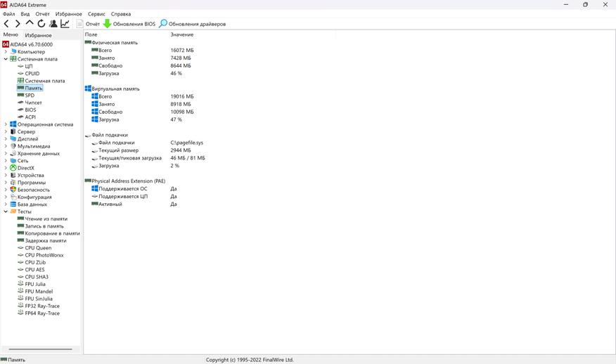Image resolution: width=616 pixels, height=364 pixels.
Task: Click the horizontal scrollbar of the tree panel
Action: click(41, 349)
